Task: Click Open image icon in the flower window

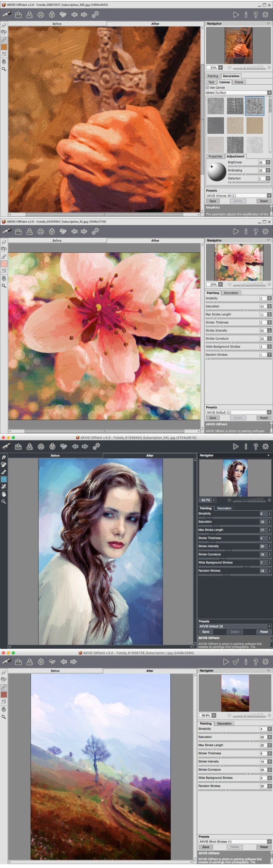Action: pyautogui.click(x=18, y=232)
